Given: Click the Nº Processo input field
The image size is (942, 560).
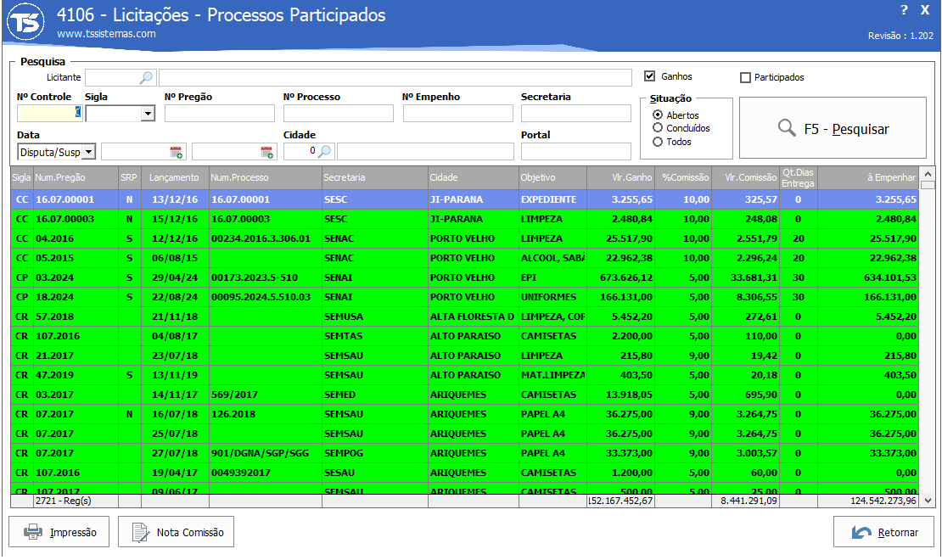Looking at the screenshot, I should [x=339, y=114].
